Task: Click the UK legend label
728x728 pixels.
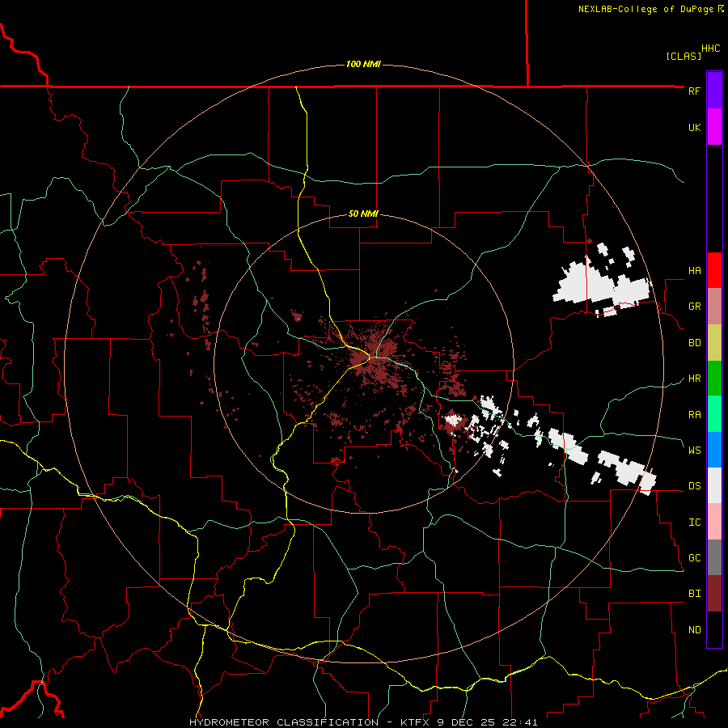Action: pyautogui.click(x=694, y=127)
